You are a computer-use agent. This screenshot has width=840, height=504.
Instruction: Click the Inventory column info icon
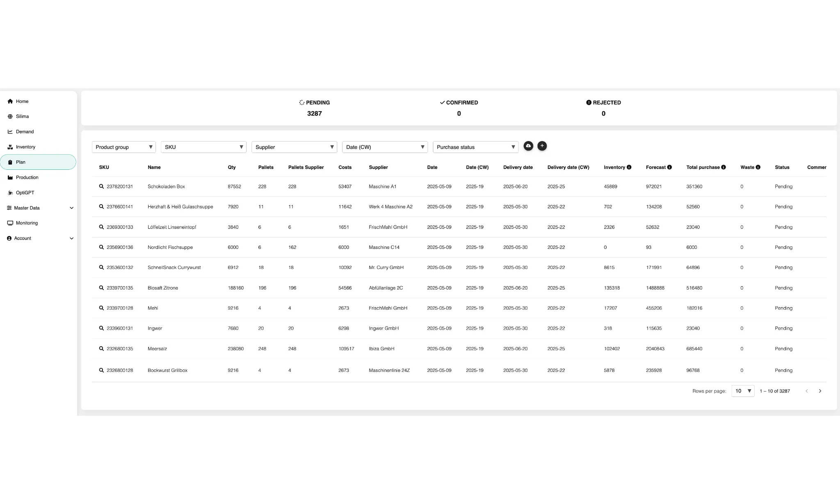[629, 167]
